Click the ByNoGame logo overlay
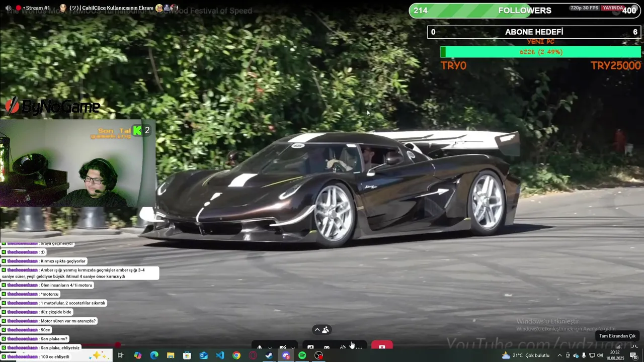 tap(53, 106)
